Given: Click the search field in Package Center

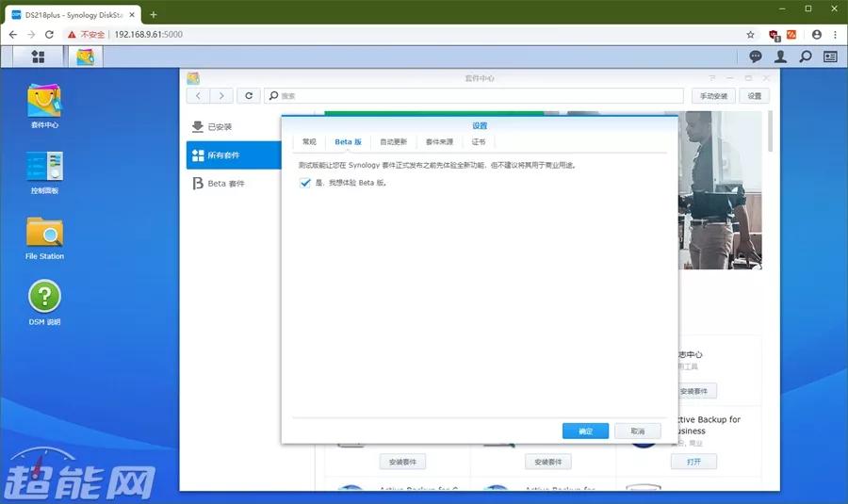Looking at the screenshot, I should [x=474, y=96].
